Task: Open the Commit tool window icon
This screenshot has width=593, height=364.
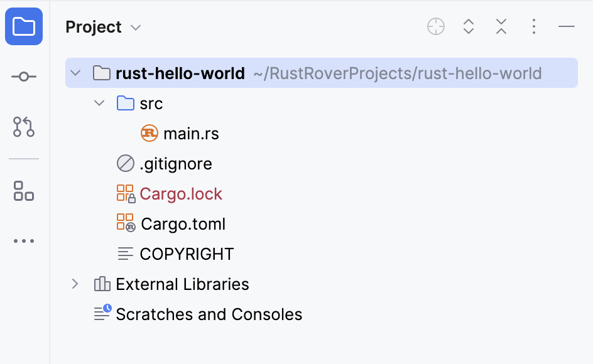Action: pyautogui.click(x=24, y=77)
